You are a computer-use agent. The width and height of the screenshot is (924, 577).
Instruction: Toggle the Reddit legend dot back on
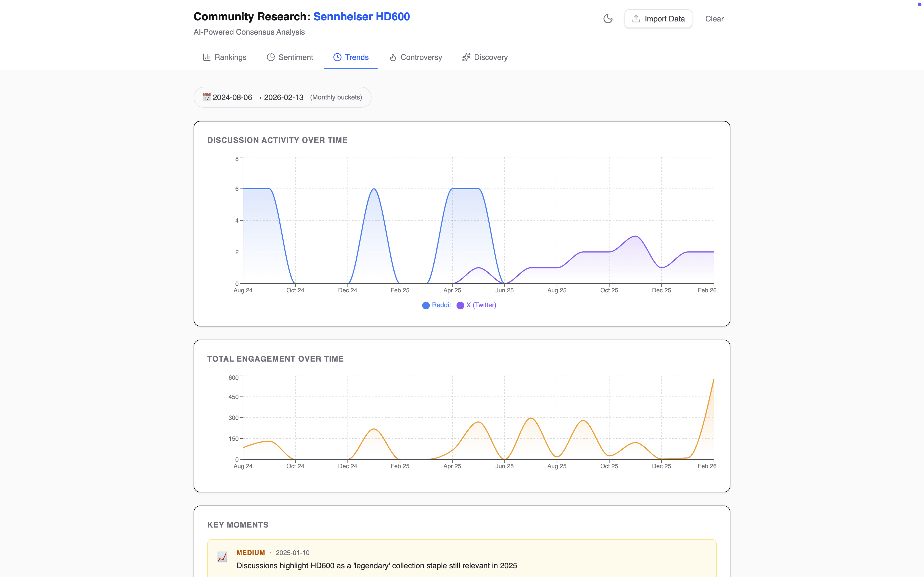426,305
